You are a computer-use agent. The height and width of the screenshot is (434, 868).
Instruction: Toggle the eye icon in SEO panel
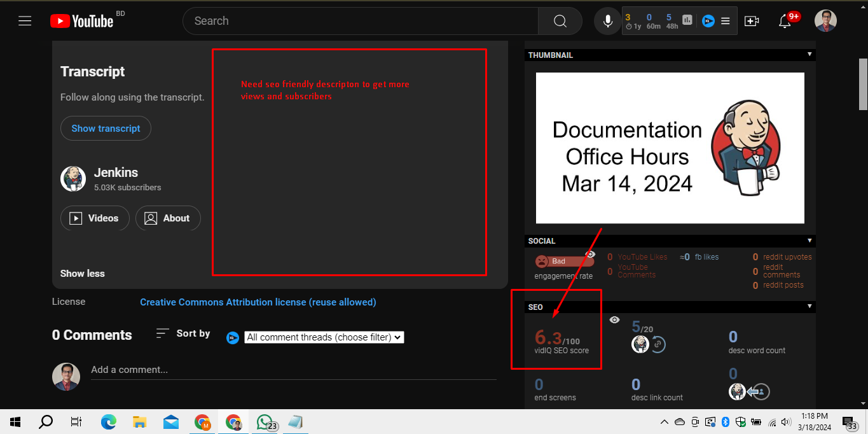[x=614, y=319]
